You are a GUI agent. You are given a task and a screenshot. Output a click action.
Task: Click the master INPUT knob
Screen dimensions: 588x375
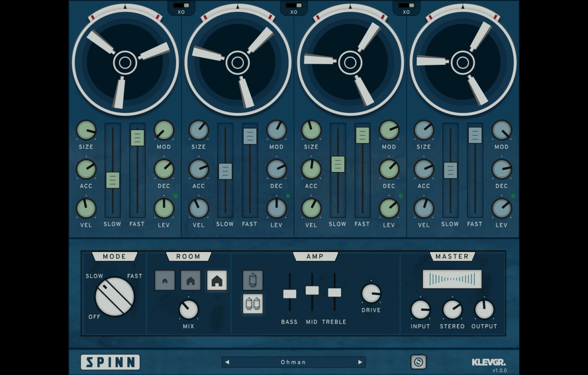[421, 310]
